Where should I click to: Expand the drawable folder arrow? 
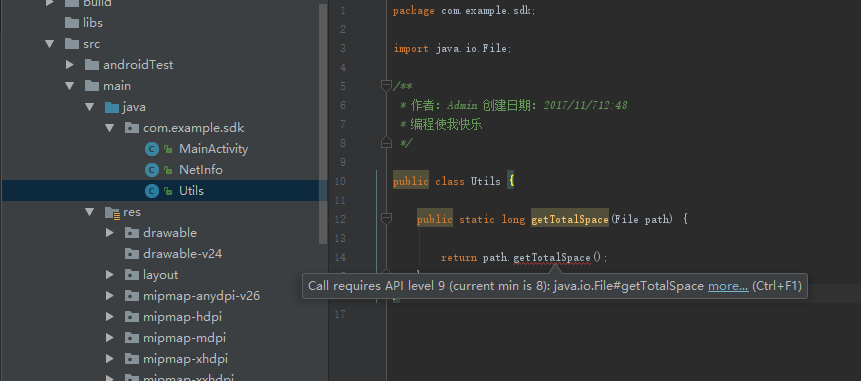(x=110, y=233)
